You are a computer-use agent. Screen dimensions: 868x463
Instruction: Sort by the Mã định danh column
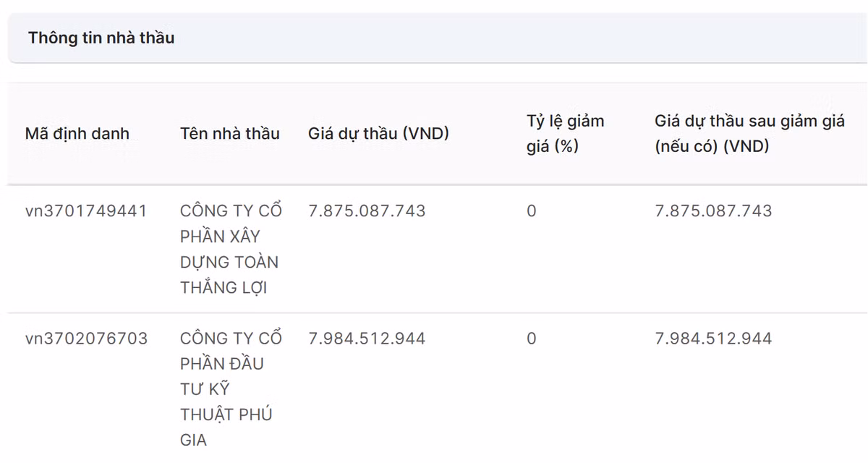(77, 134)
